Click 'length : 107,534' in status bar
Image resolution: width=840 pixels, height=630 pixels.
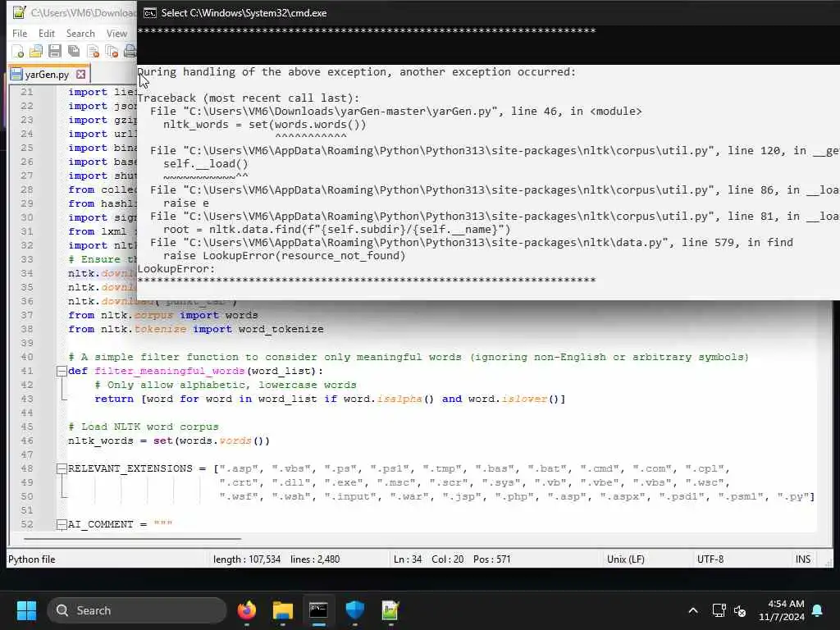pyautogui.click(x=247, y=559)
